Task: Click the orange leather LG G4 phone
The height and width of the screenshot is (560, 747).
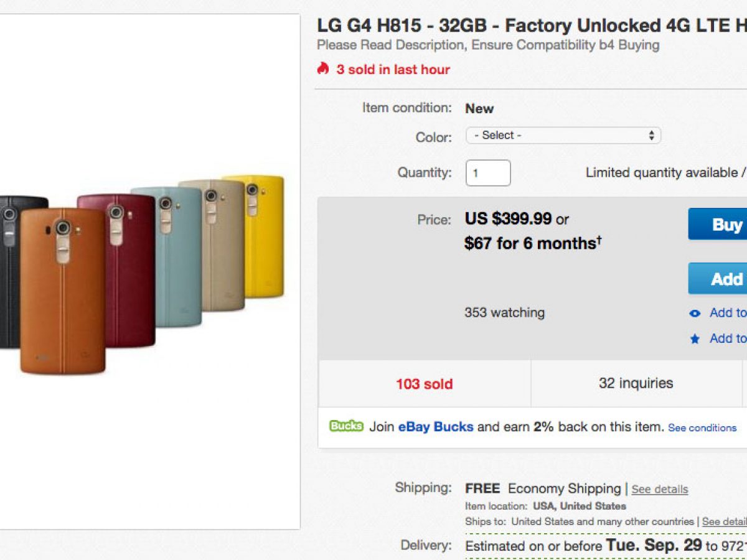Action: coord(62,299)
